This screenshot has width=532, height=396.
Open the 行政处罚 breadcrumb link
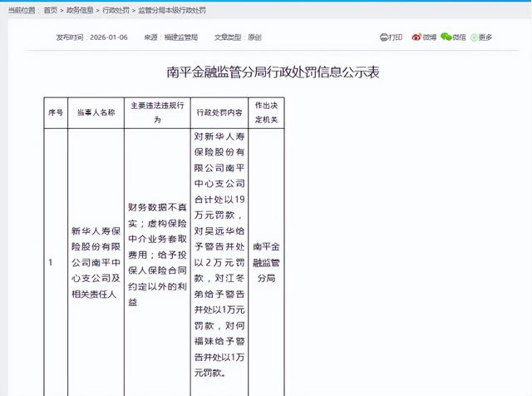coord(116,10)
